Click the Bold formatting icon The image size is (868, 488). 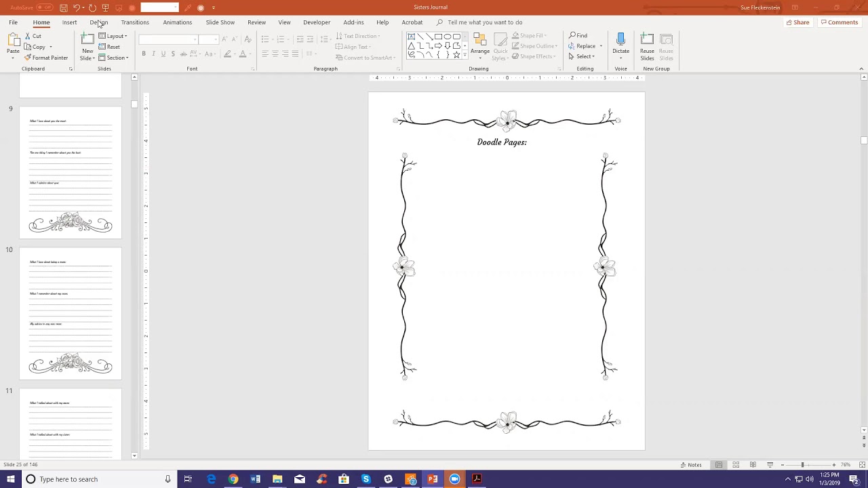pyautogui.click(x=144, y=54)
